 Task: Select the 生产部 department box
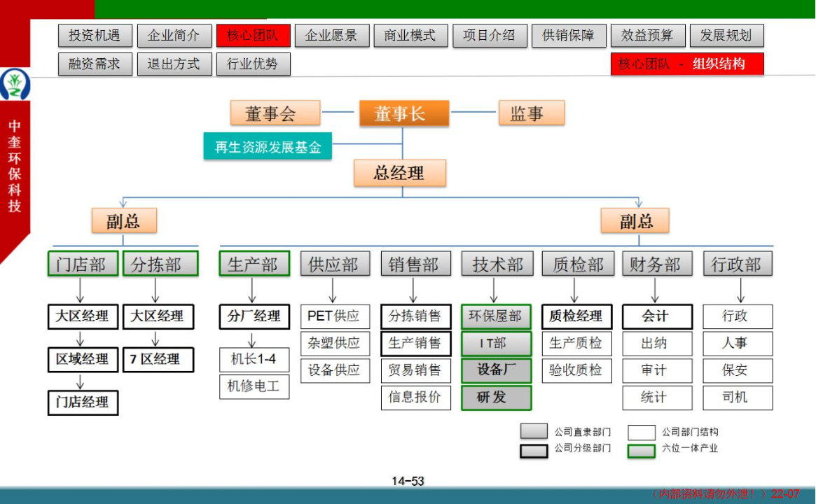254,264
